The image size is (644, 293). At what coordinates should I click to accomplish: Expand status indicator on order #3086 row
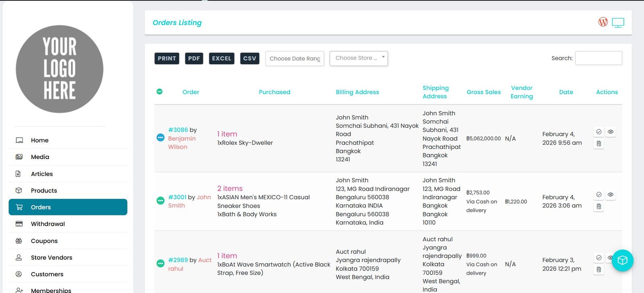(x=160, y=138)
